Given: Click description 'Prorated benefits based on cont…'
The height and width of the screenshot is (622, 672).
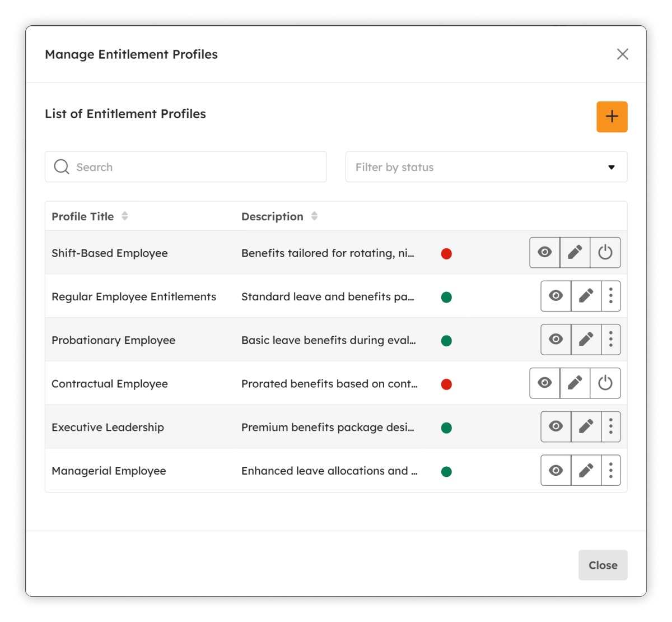Looking at the screenshot, I should pos(330,384).
